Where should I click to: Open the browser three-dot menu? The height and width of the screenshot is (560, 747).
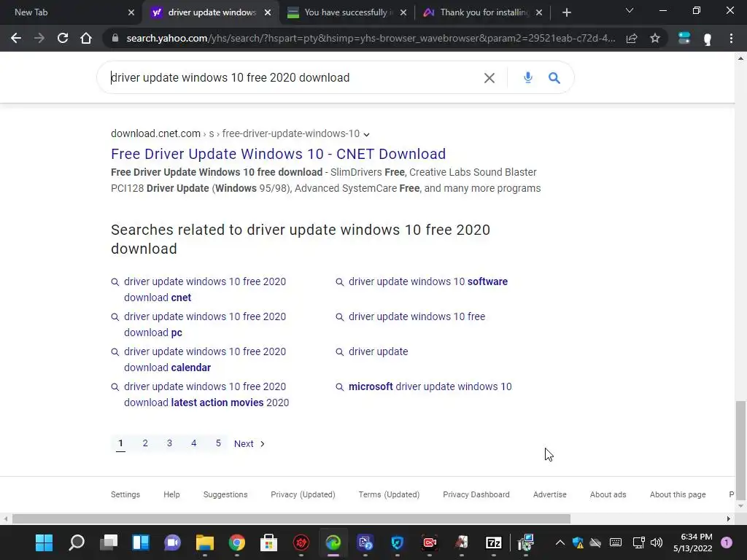tap(731, 38)
